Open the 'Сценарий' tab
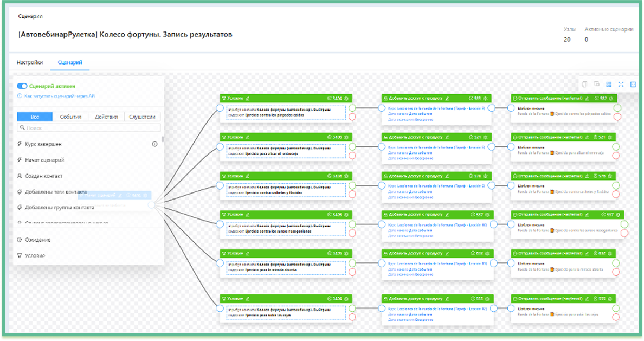 point(70,62)
